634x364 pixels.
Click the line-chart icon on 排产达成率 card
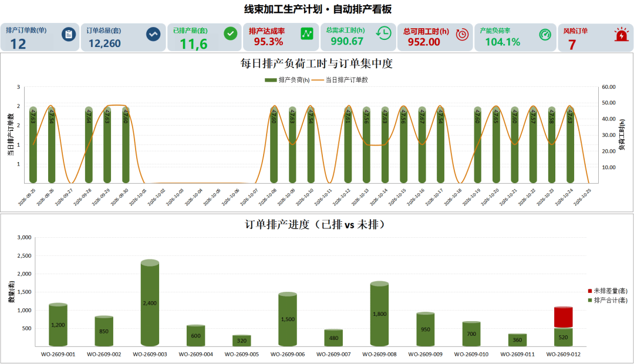(307, 33)
